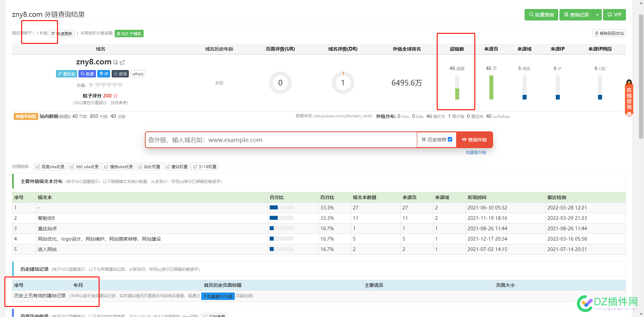The width and height of the screenshot is (644, 317).
Task: Click the copy icon next to zny8.com
Action: tap(115, 62)
